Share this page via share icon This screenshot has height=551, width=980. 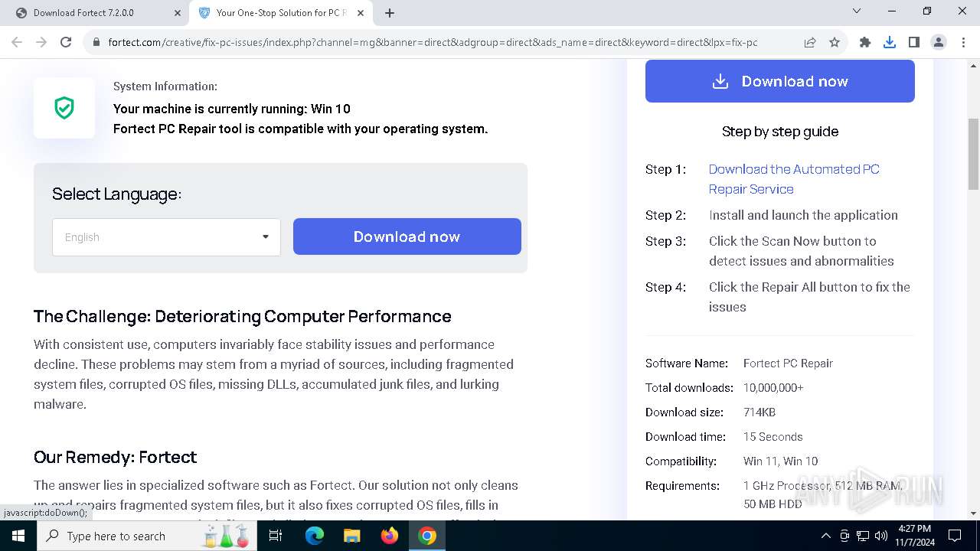810,43
